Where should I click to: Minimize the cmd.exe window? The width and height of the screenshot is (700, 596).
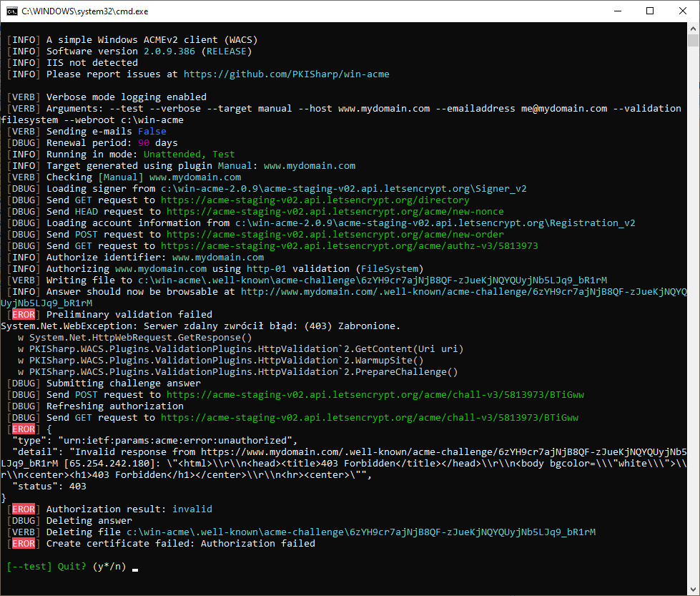point(618,11)
